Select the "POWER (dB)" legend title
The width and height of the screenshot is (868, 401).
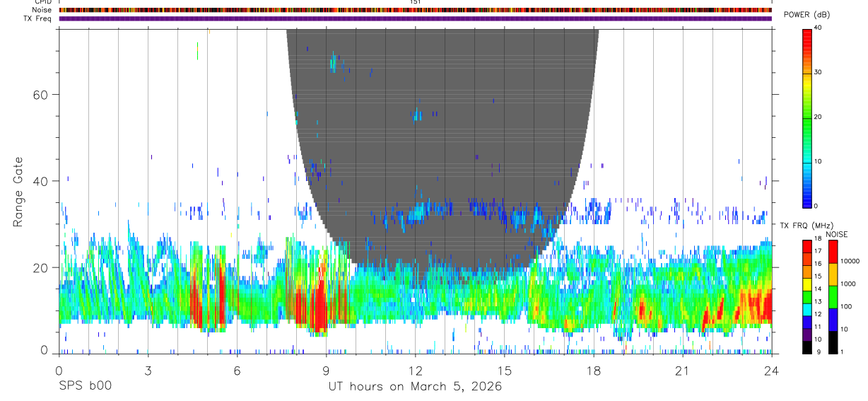(x=807, y=16)
